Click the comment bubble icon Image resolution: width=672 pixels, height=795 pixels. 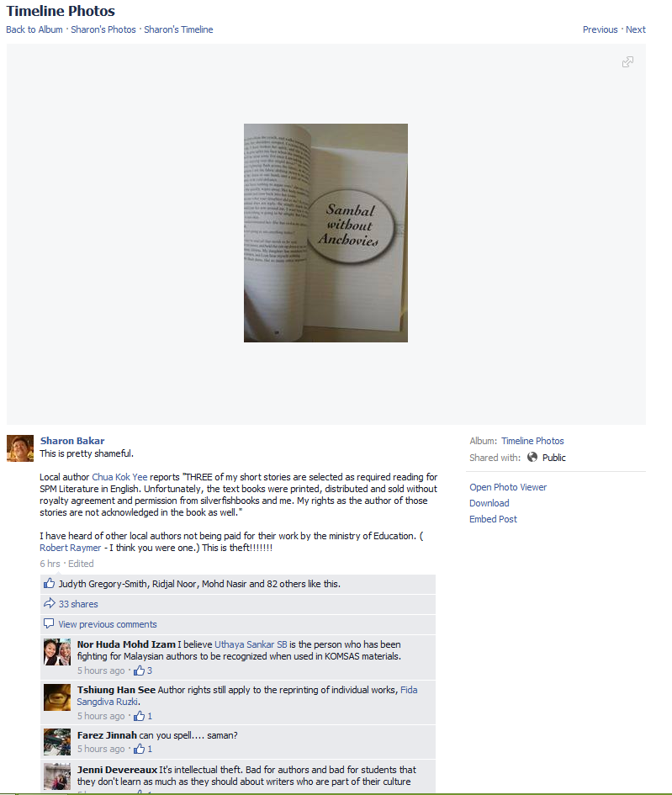(x=49, y=623)
